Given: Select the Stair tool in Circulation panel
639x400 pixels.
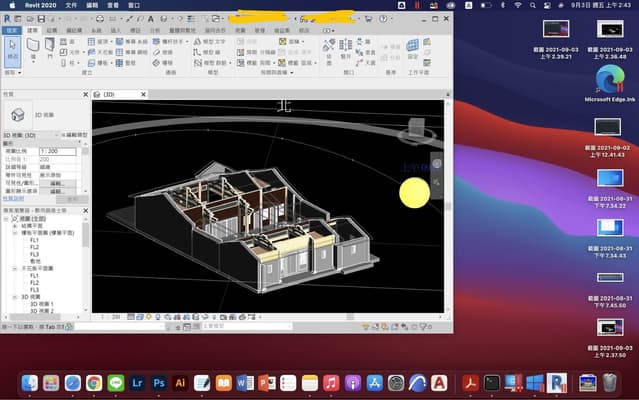Looking at the screenshot, I should click(x=163, y=63).
